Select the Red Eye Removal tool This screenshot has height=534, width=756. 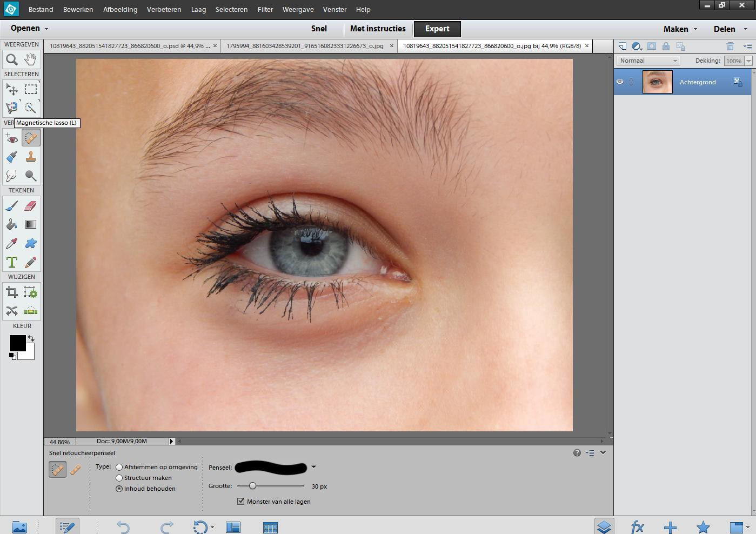[x=12, y=138]
